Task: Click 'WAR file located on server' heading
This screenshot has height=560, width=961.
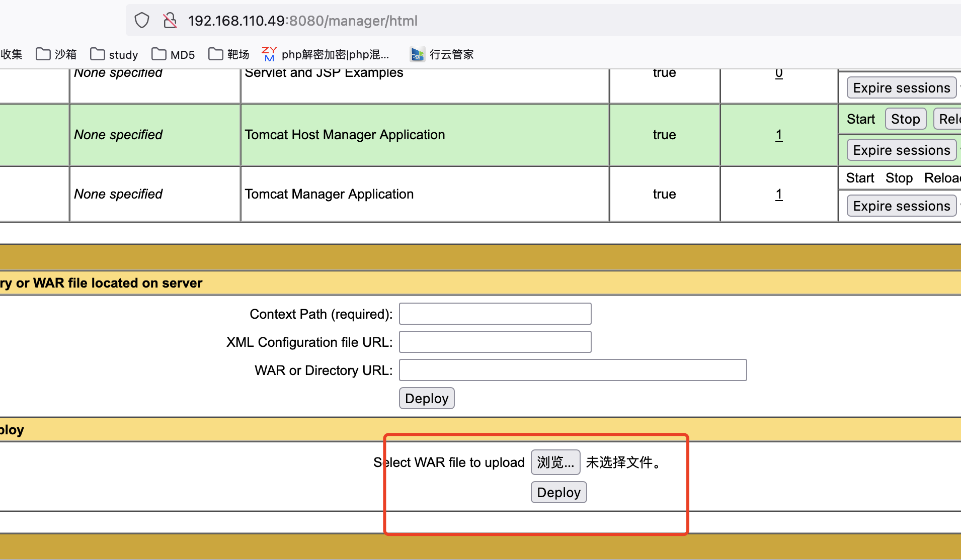Action: [x=118, y=283]
